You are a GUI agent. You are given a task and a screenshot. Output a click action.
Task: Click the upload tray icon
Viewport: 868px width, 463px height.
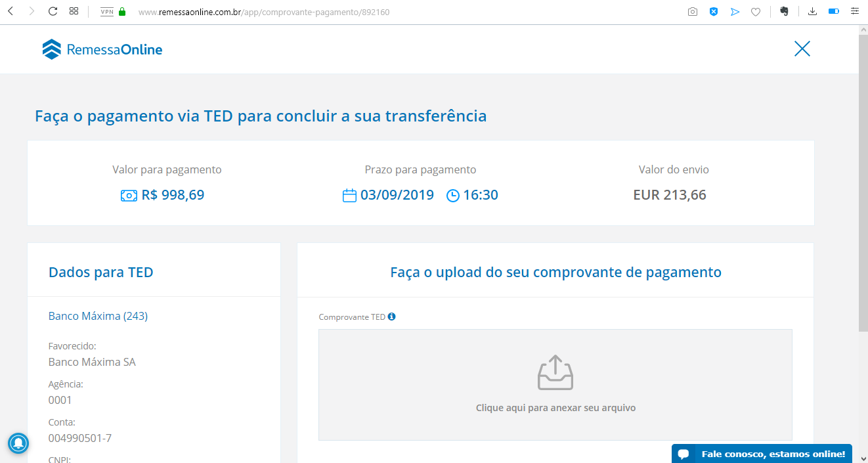555,373
